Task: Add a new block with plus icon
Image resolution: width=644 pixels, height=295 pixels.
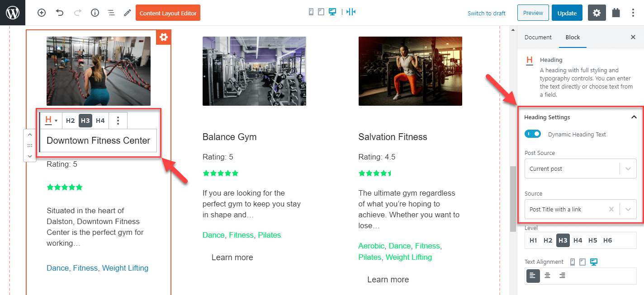Action: [42, 13]
